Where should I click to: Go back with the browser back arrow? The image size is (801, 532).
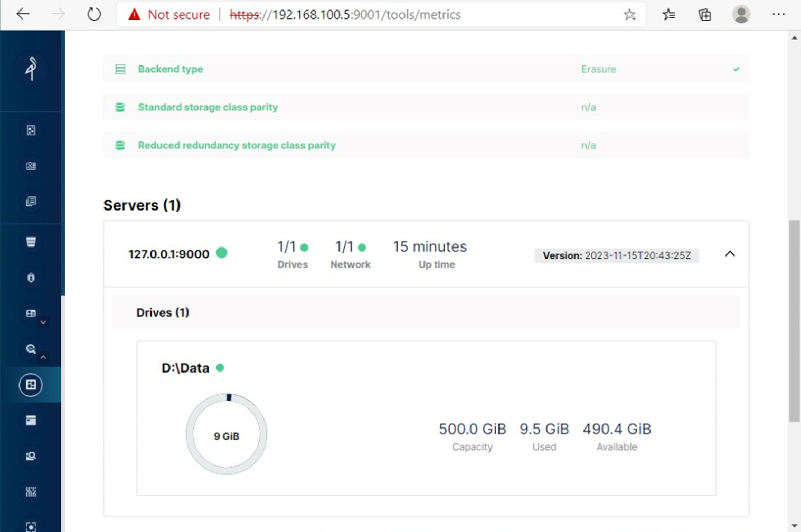[x=23, y=14]
